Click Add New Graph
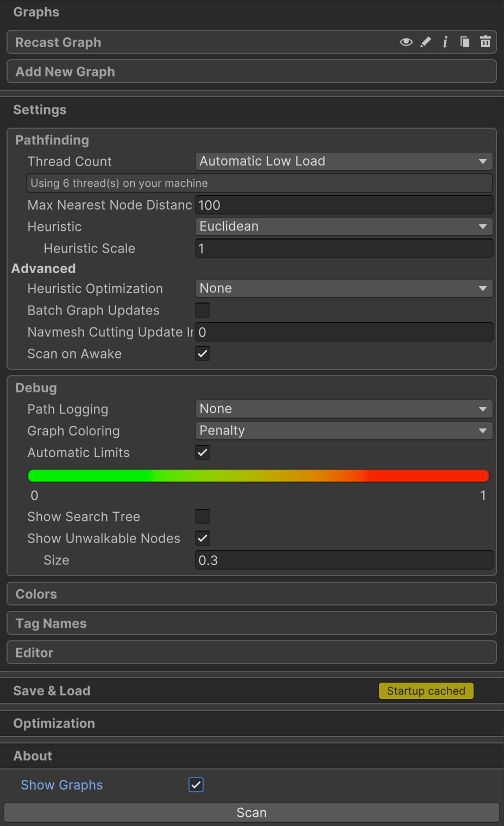This screenshot has height=826, width=504. point(251,71)
